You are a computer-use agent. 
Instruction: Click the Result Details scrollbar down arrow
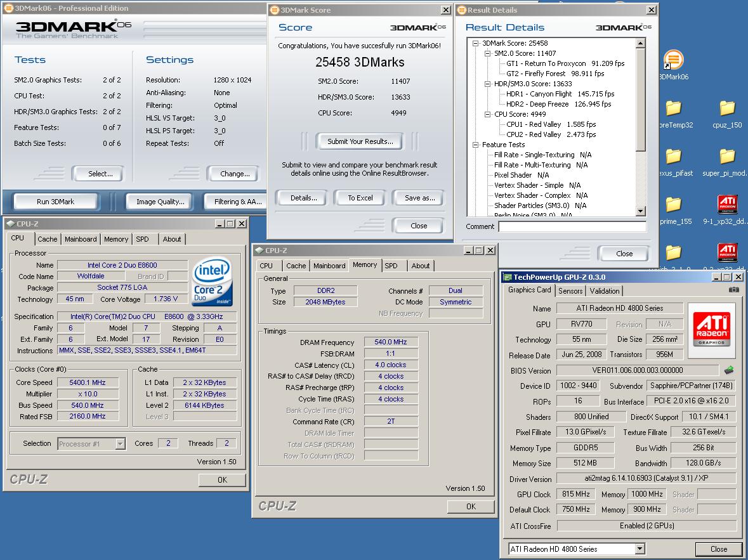tap(640, 211)
